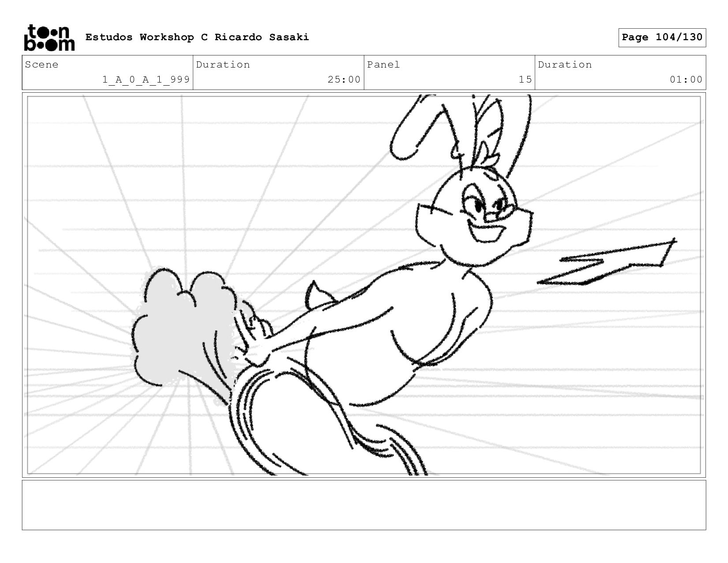Click the rabbit storyboard panel drawing

364,285
